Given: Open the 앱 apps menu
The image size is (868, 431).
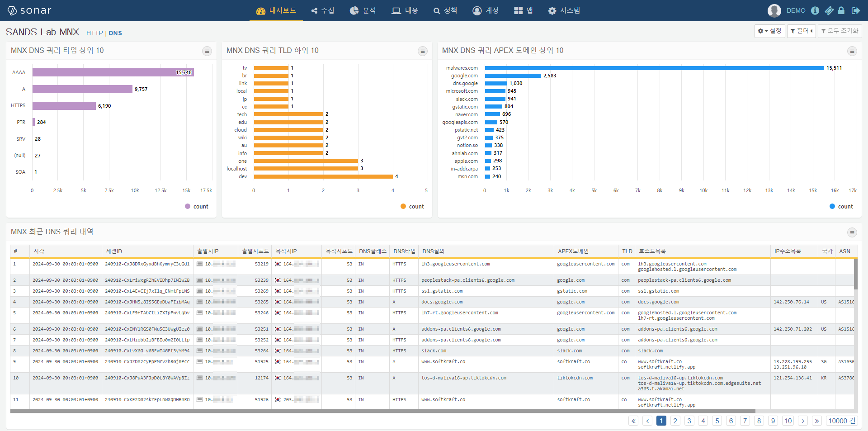Looking at the screenshot, I should point(524,10).
